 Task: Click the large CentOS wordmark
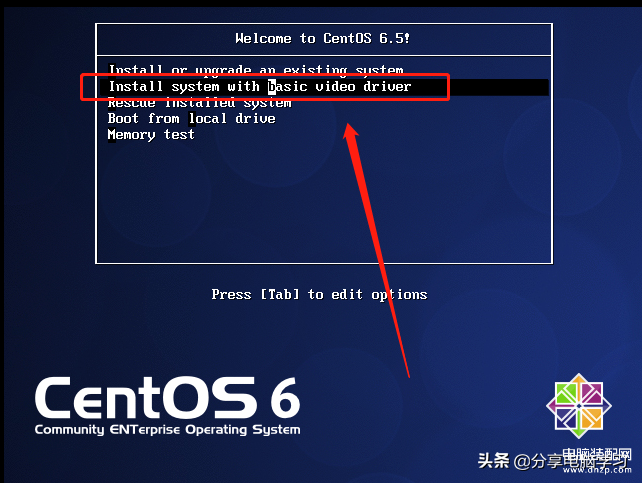(x=146, y=397)
